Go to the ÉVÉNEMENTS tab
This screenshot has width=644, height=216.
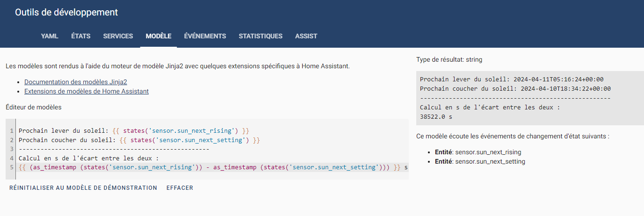point(205,36)
